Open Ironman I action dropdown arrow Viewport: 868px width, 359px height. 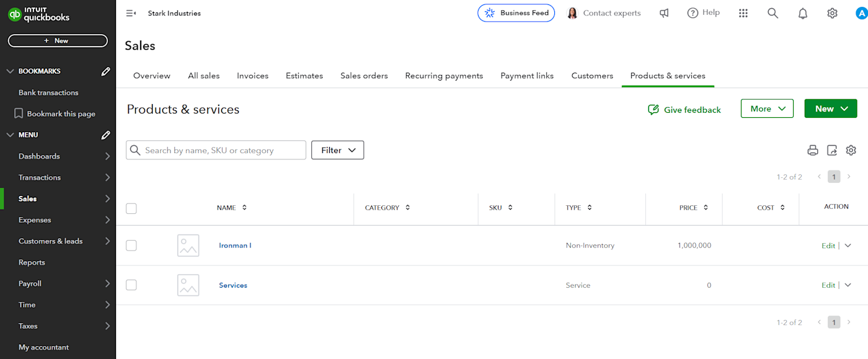pyautogui.click(x=848, y=246)
